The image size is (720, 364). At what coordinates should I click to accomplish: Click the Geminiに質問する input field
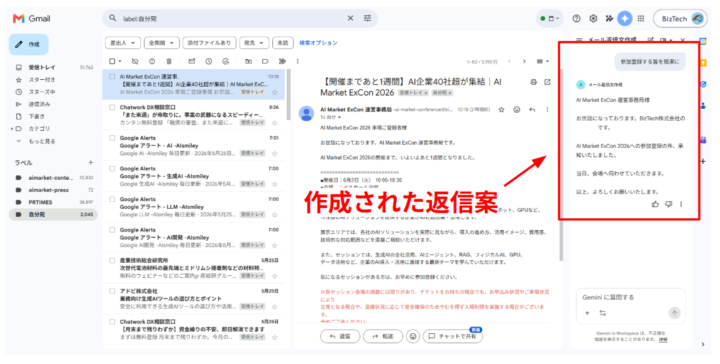(630, 297)
